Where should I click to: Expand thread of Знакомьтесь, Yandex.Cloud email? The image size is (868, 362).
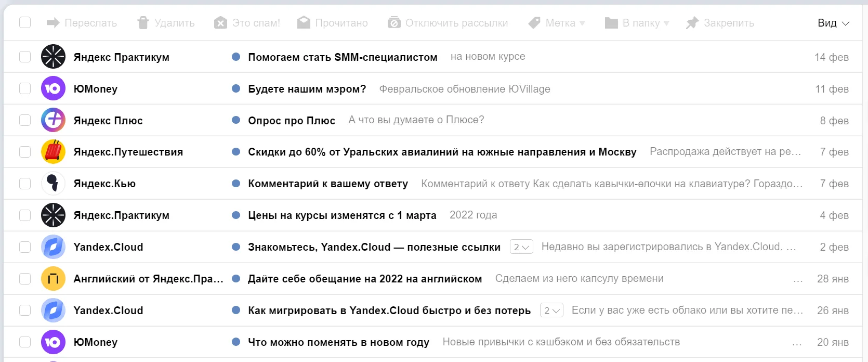521,247
